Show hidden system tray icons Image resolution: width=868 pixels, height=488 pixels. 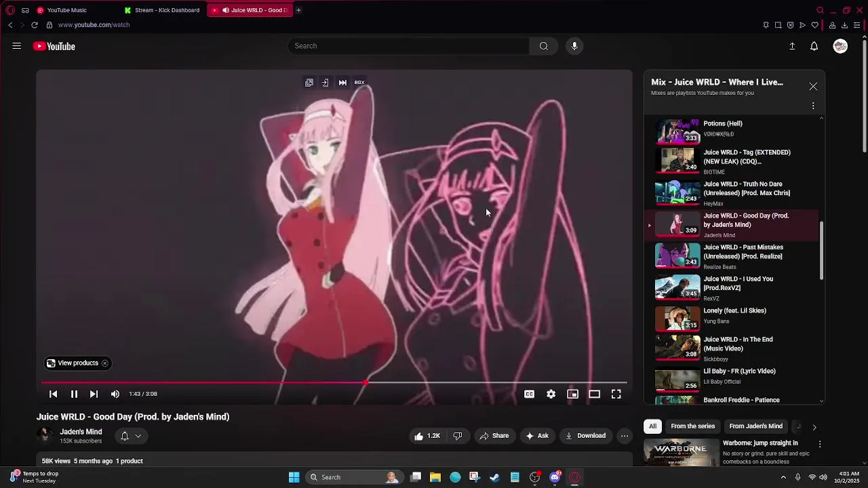(x=783, y=477)
